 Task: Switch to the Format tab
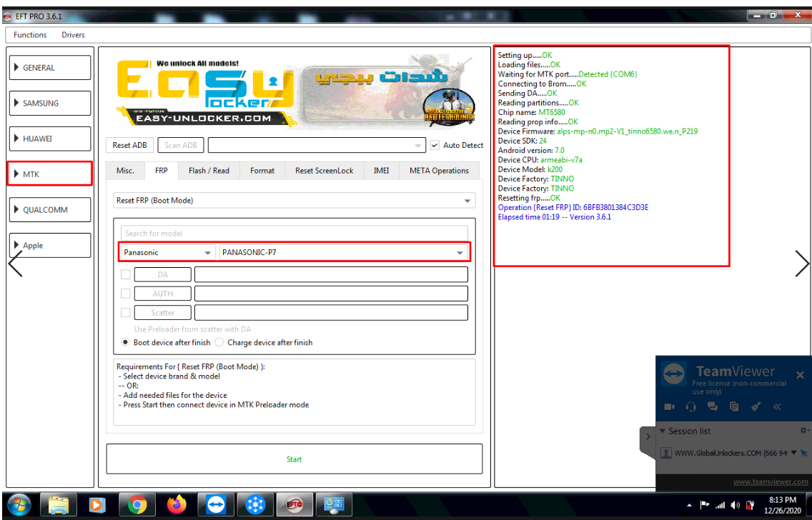pos(262,170)
